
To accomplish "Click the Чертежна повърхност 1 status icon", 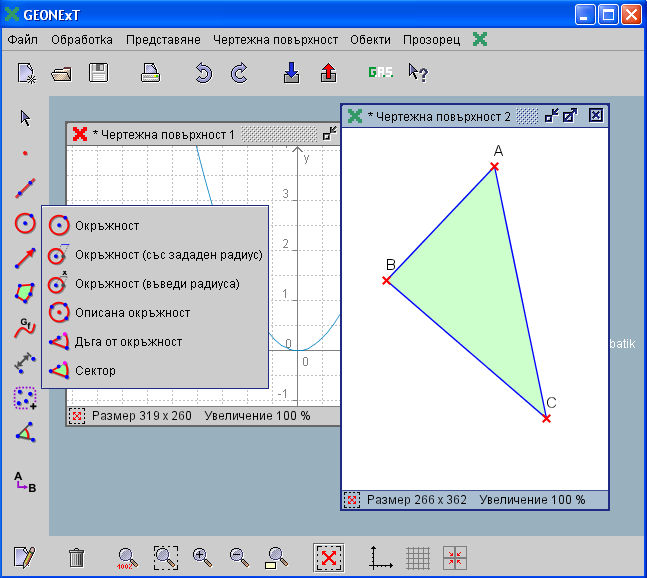I will point(77,416).
